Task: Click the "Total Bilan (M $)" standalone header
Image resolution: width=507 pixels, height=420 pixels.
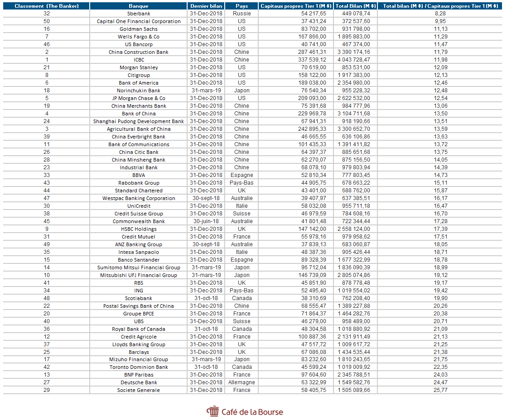Action: pos(356,6)
